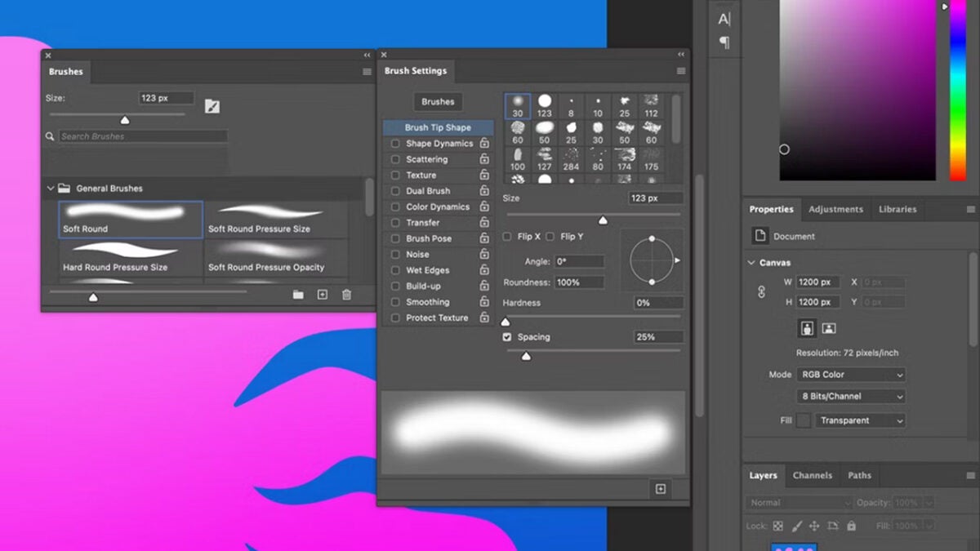The height and width of the screenshot is (551, 980).
Task: Switch to the Channels tab
Action: (x=812, y=475)
